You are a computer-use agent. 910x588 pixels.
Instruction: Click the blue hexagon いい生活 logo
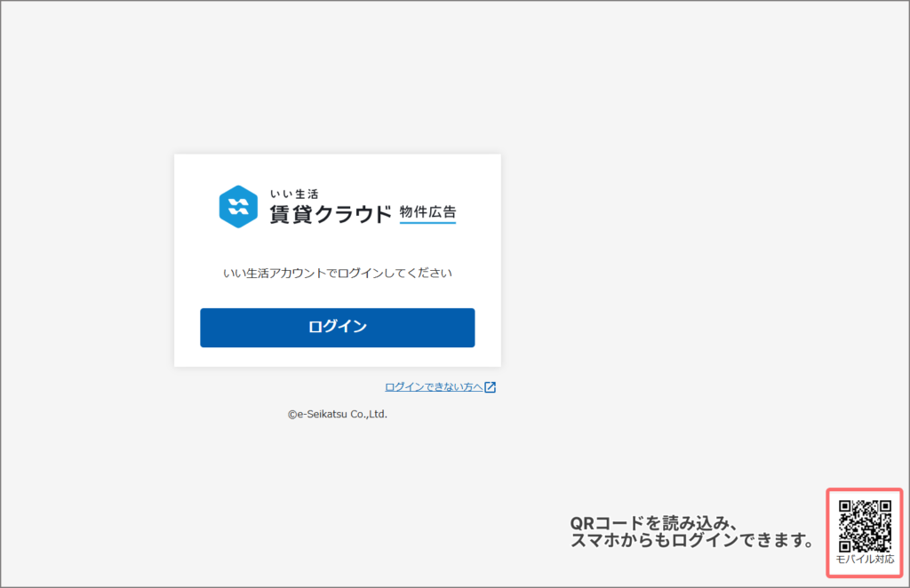238,206
